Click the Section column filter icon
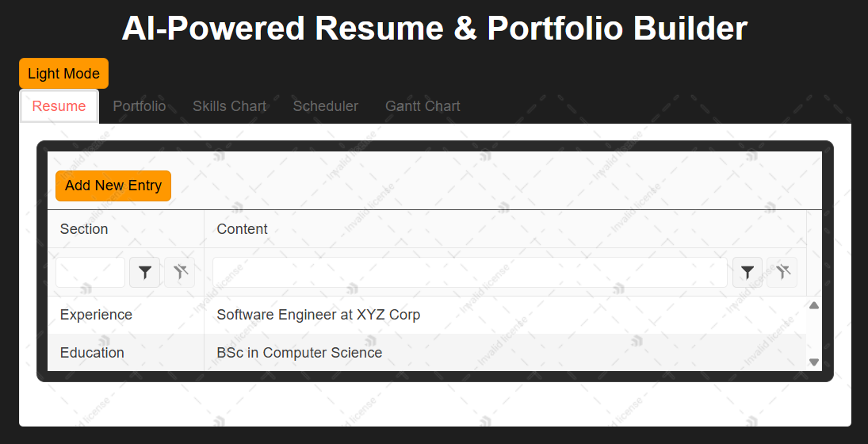The height and width of the screenshot is (444, 868). coord(144,273)
